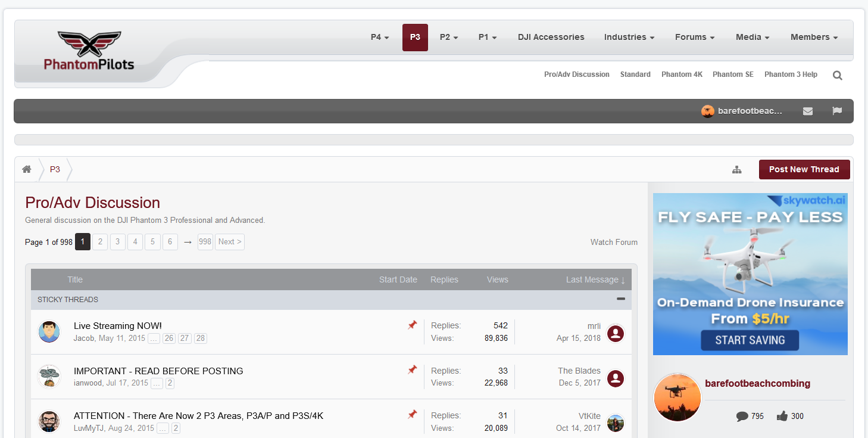Click the current page 1 button

[83, 242]
